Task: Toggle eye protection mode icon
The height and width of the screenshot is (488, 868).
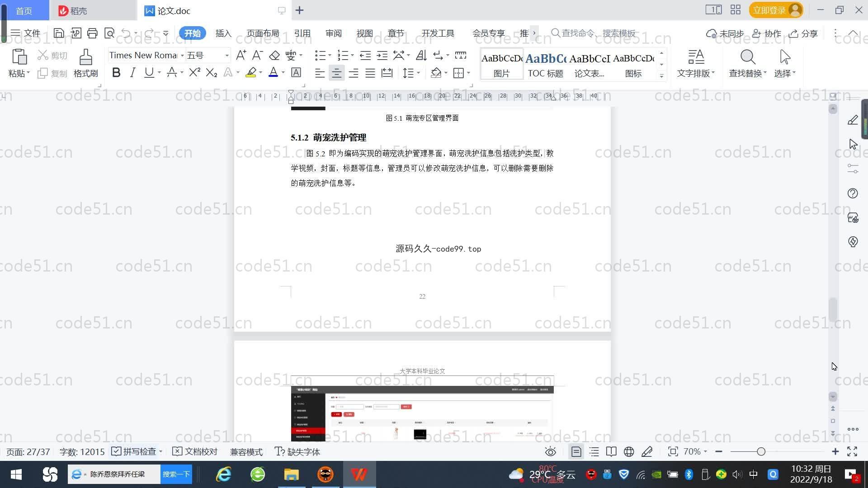Action: tap(550, 451)
